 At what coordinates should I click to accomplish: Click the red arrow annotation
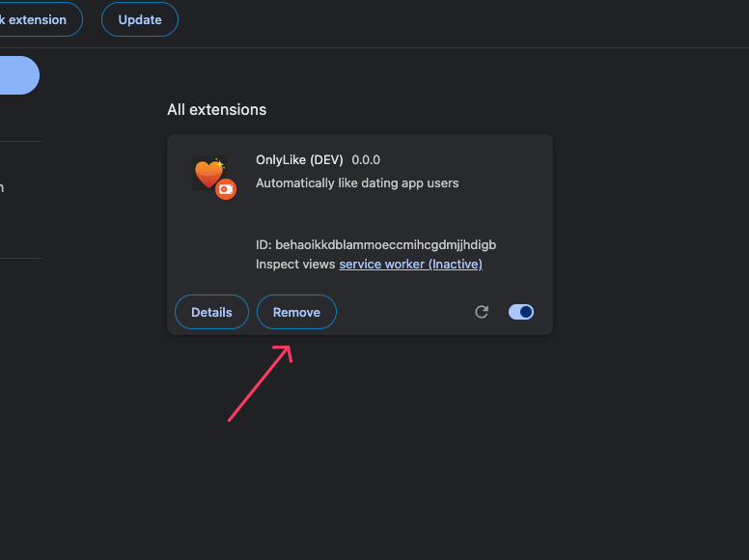point(260,383)
